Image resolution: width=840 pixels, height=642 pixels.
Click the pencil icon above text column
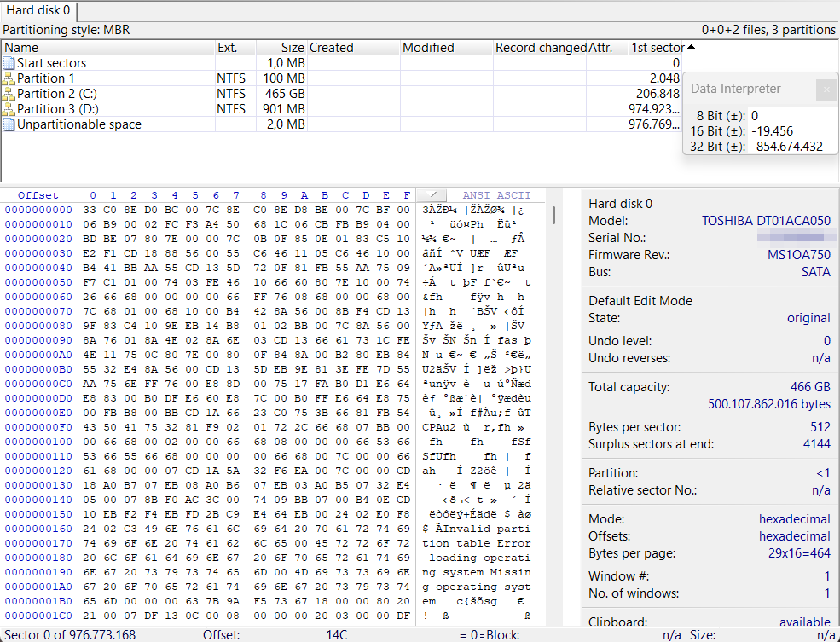click(x=432, y=195)
